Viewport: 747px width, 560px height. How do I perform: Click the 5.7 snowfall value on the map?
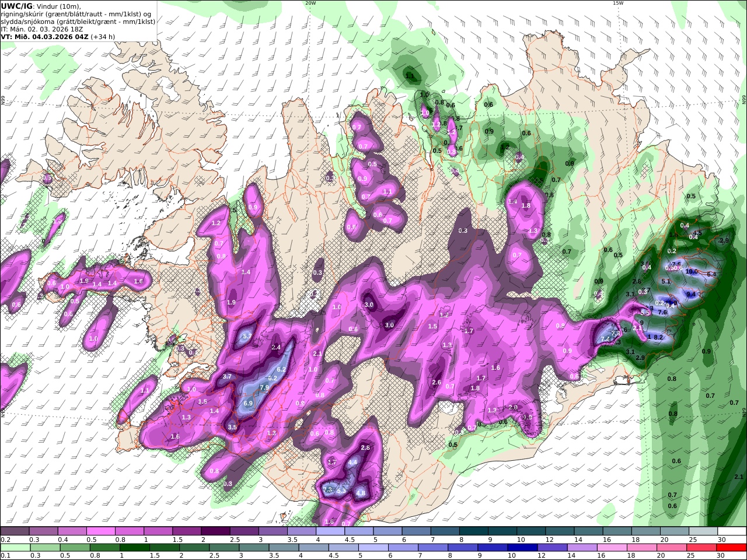tap(247, 337)
